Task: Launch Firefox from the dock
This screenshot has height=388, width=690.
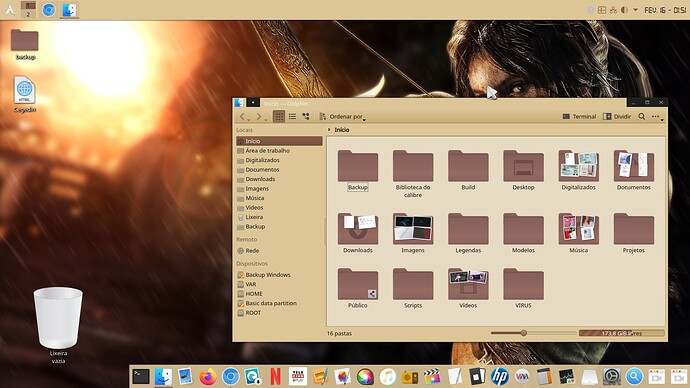Action: point(208,377)
